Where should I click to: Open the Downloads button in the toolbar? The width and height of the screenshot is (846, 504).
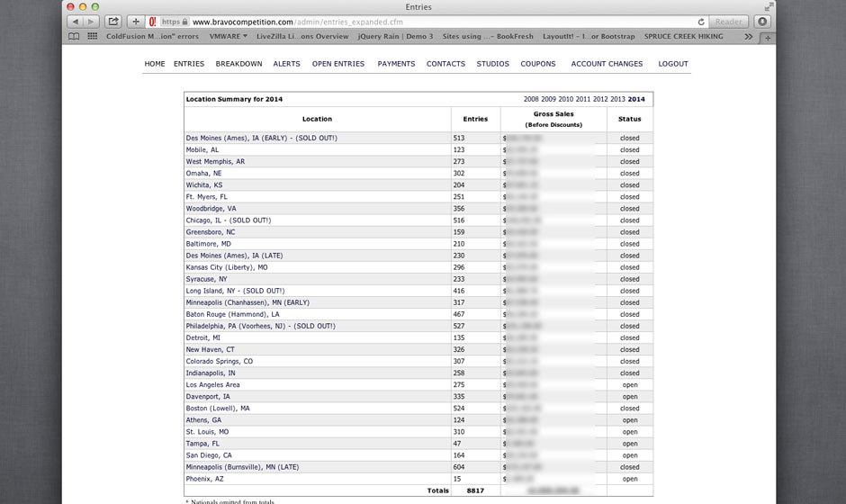pos(762,22)
